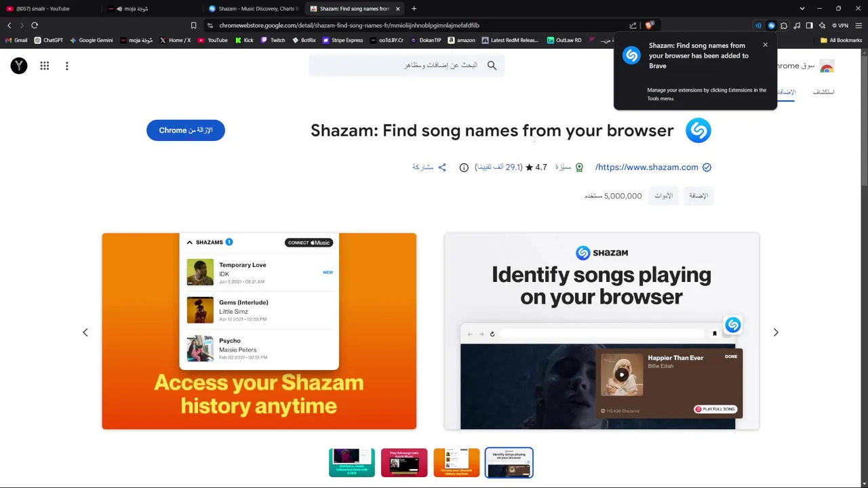Click the Remove from Chrome button
Viewport: 868px width, 488px height.
[x=186, y=130]
